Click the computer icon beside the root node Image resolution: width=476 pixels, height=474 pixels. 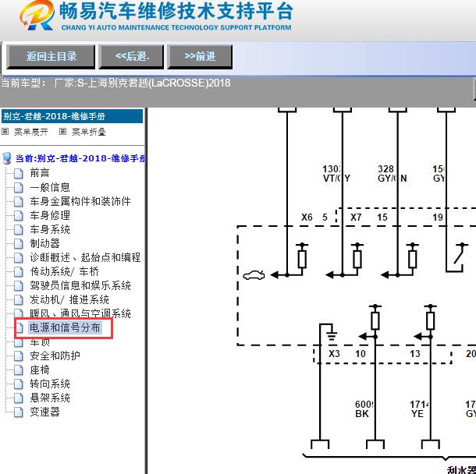point(7,158)
